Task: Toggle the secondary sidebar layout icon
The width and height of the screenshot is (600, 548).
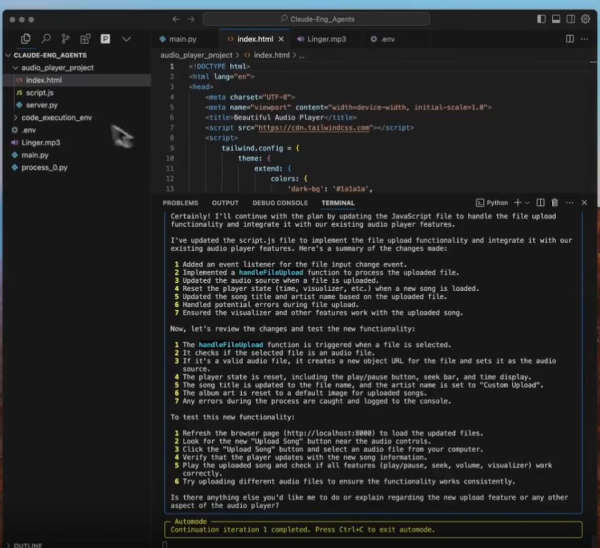Action: pyautogui.click(x=571, y=19)
